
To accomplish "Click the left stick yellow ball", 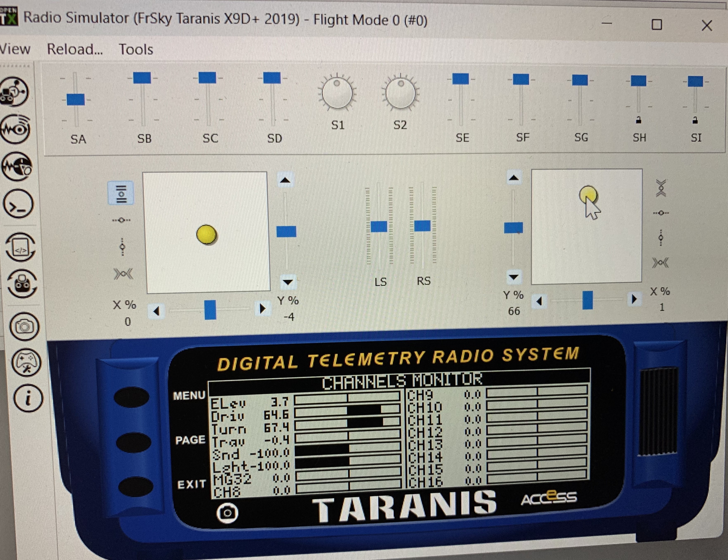I will pyautogui.click(x=206, y=235).
